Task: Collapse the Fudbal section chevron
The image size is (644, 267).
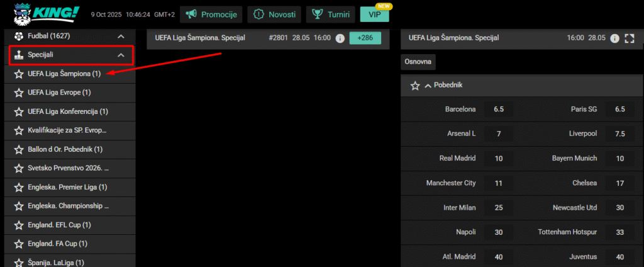Action: (x=121, y=37)
